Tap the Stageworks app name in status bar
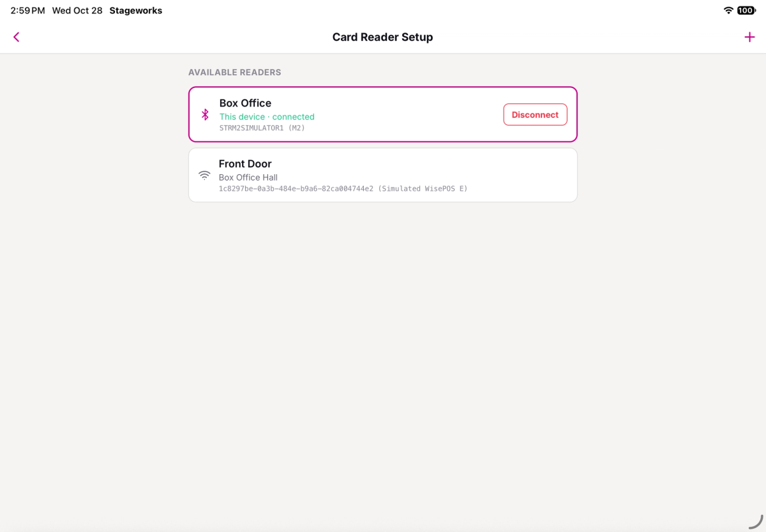This screenshot has height=532, width=766. pos(136,11)
